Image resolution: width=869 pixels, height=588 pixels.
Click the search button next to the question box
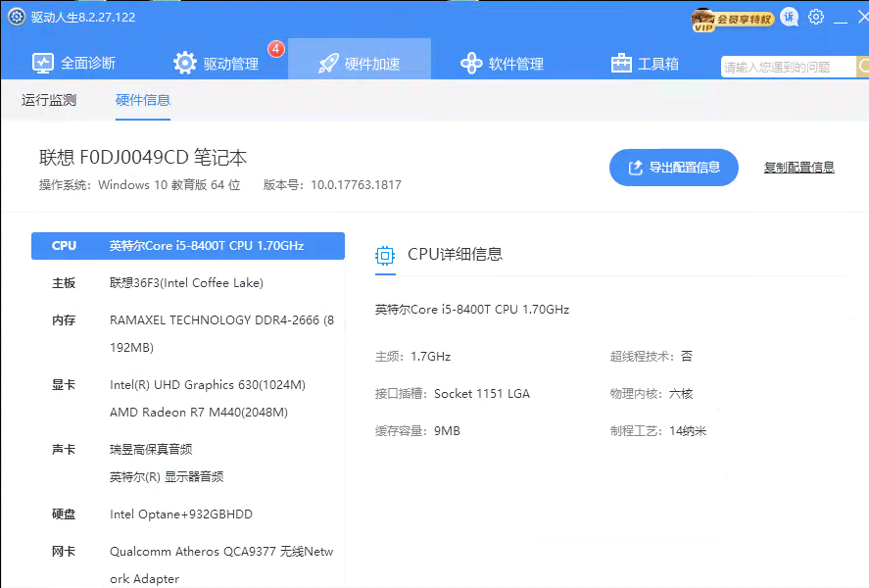tap(862, 67)
